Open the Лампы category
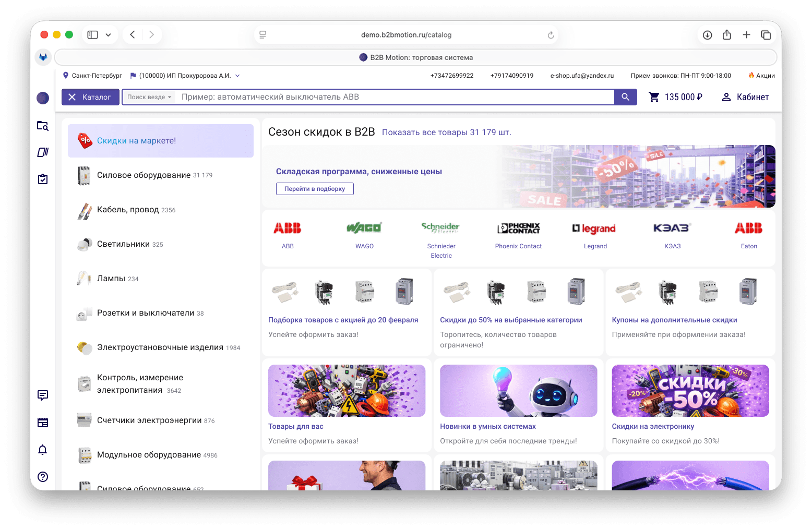Image resolution: width=812 pixels, height=530 pixels. coord(161,279)
